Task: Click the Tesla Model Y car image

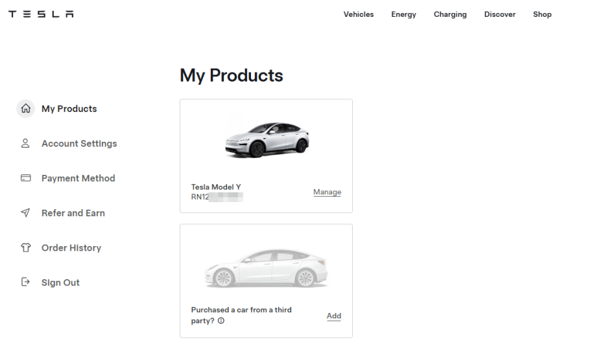Action: [x=267, y=139]
